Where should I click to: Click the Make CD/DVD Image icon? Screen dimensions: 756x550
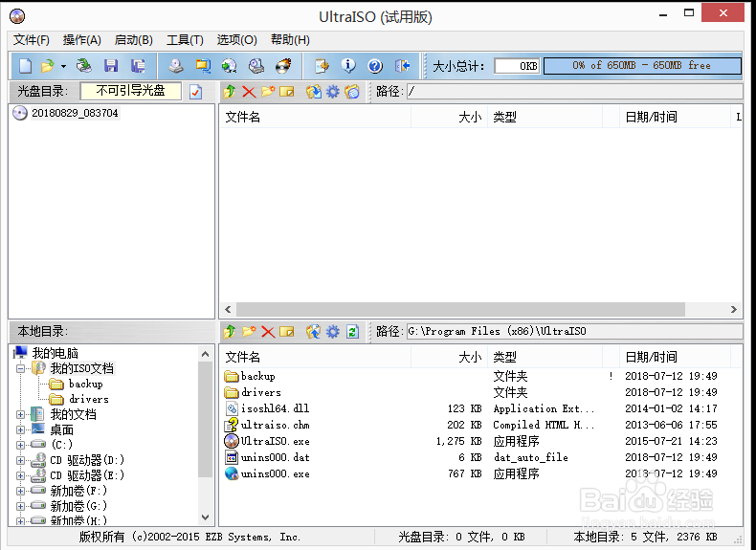point(175,66)
